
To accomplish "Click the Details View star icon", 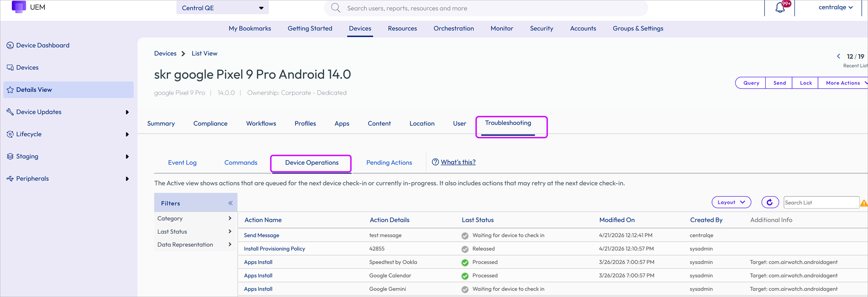I will [x=10, y=90].
